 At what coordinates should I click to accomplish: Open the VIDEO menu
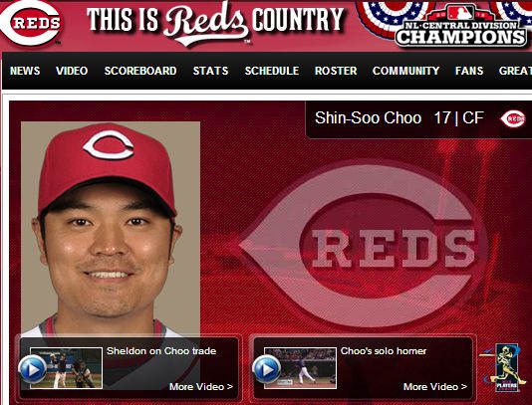point(72,71)
